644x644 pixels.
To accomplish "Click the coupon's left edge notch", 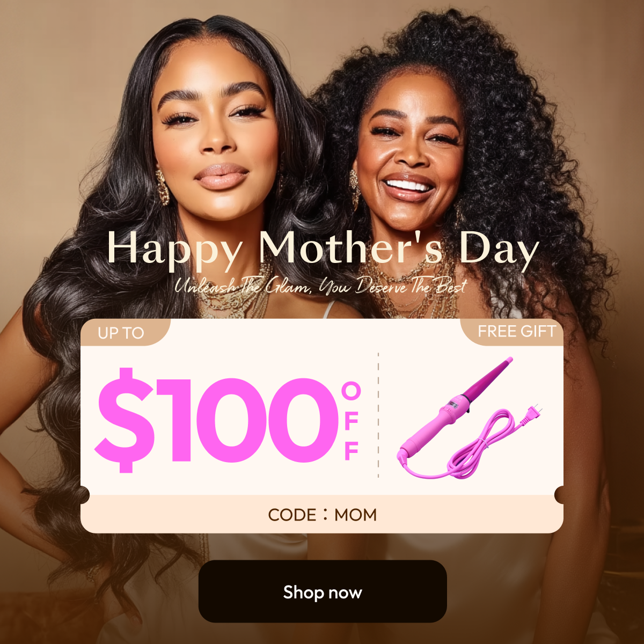I will click(x=84, y=495).
